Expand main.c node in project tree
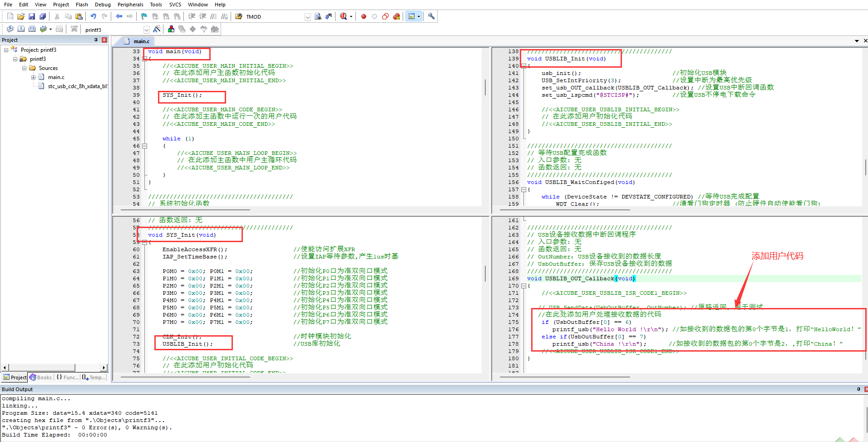Image resolution: width=868 pixels, height=442 pixels. [34, 77]
